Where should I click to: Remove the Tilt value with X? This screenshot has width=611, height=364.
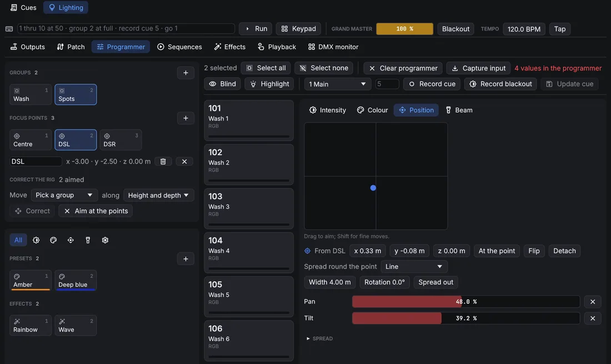click(593, 318)
